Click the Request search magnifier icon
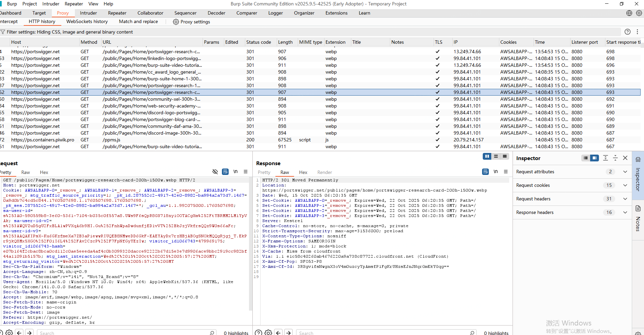 [x=212, y=333]
